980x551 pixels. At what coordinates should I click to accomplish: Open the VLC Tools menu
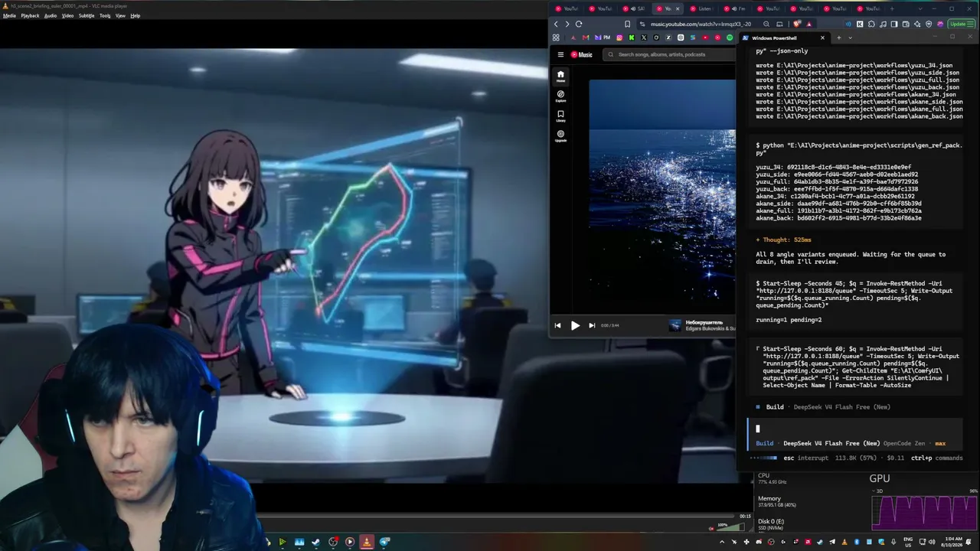pos(105,15)
